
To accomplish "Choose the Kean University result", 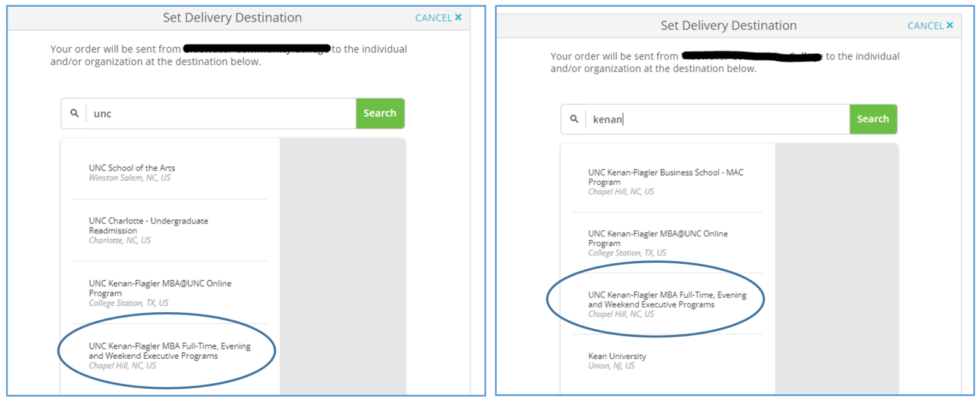I will 617,356.
